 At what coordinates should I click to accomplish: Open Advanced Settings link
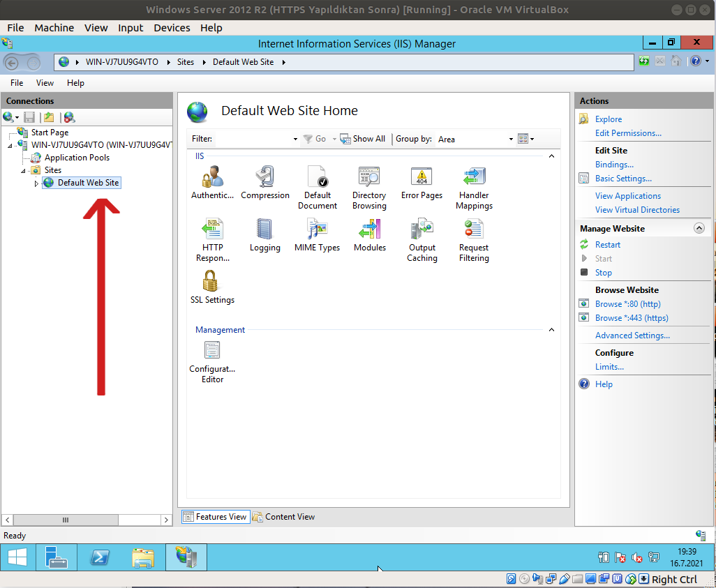(x=632, y=336)
